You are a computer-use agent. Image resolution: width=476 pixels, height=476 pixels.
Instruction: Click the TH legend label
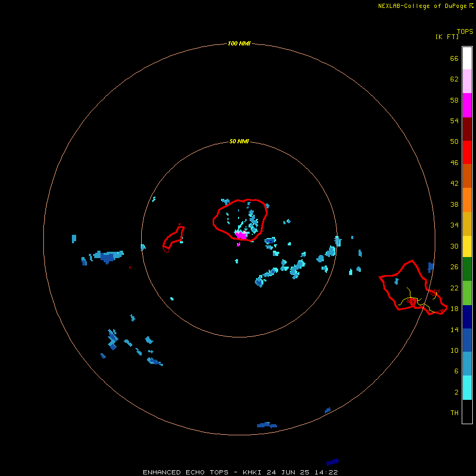click(x=454, y=413)
